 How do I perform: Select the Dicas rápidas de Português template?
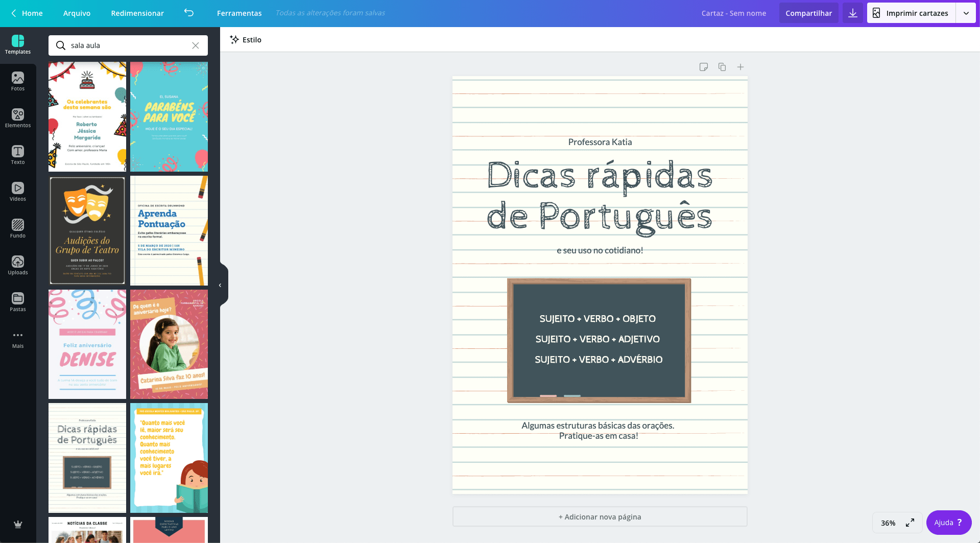click(x=87, y=458)
